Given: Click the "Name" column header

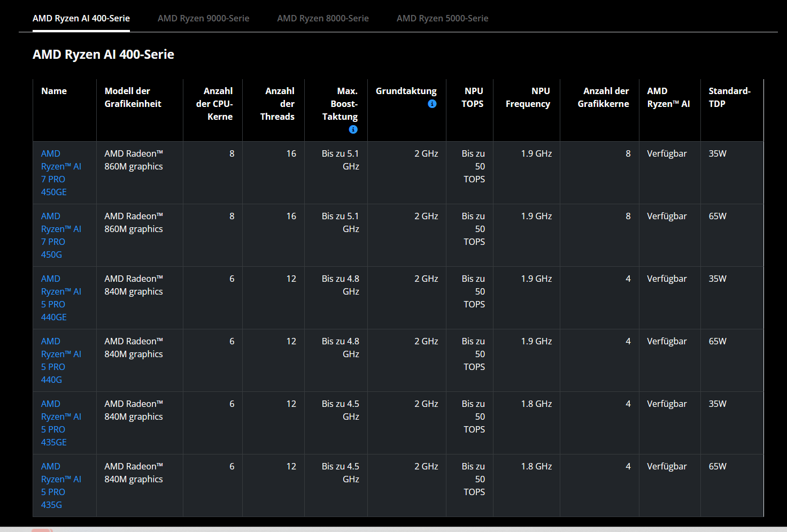Looking at the screenshot, I should (54, 91).
